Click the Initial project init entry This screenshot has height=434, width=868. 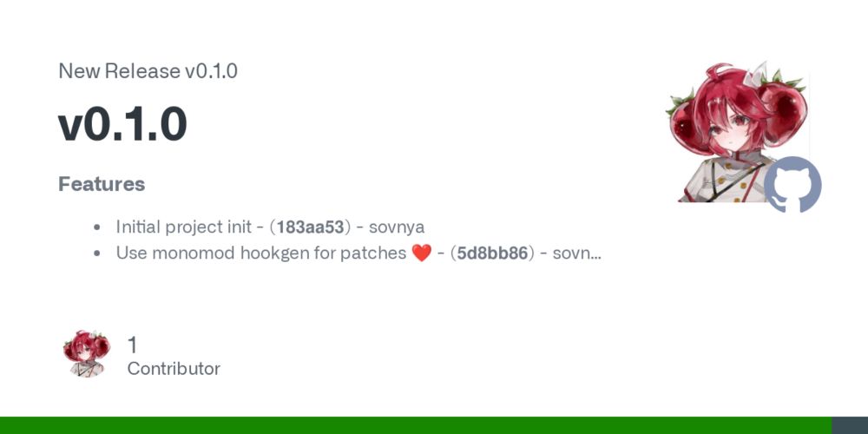click(x=183, y=227)
